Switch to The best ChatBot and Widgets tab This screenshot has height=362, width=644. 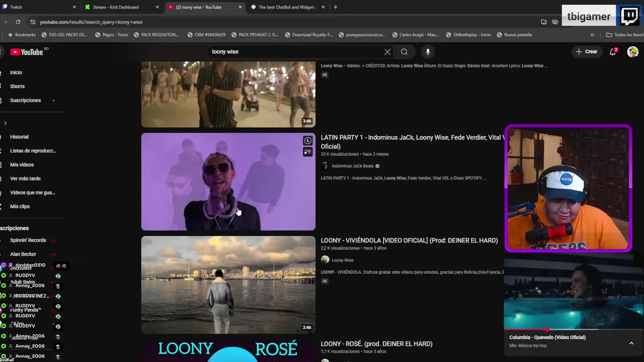287,7
